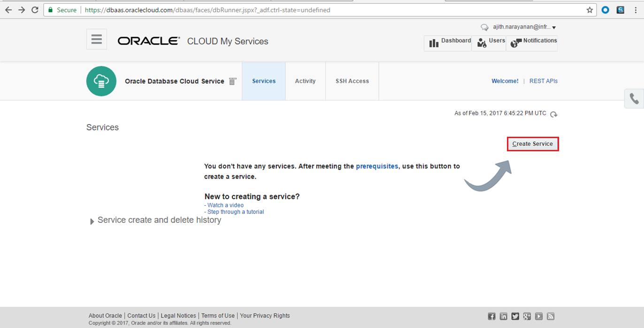
Task: Open the Chrome menu
Action: click(x=636, y=10)
